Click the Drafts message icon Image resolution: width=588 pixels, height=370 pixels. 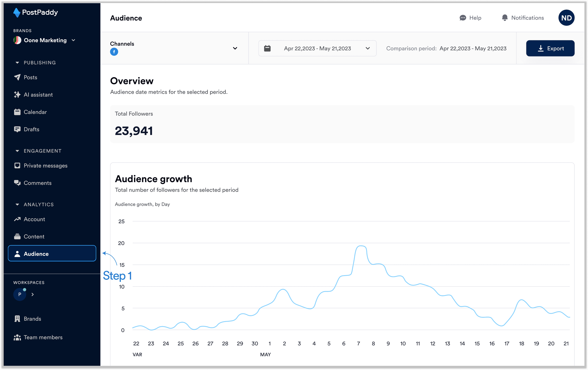click(17, 129)
